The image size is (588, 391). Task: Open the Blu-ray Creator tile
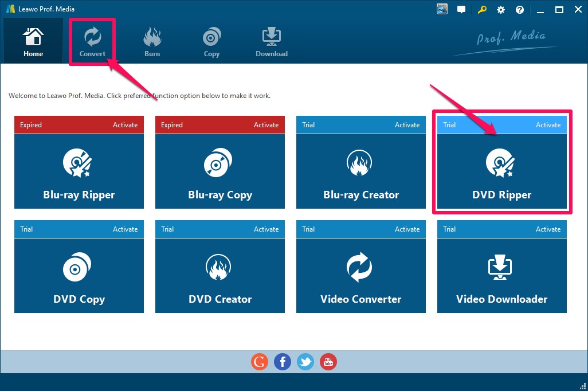point(361,171)
